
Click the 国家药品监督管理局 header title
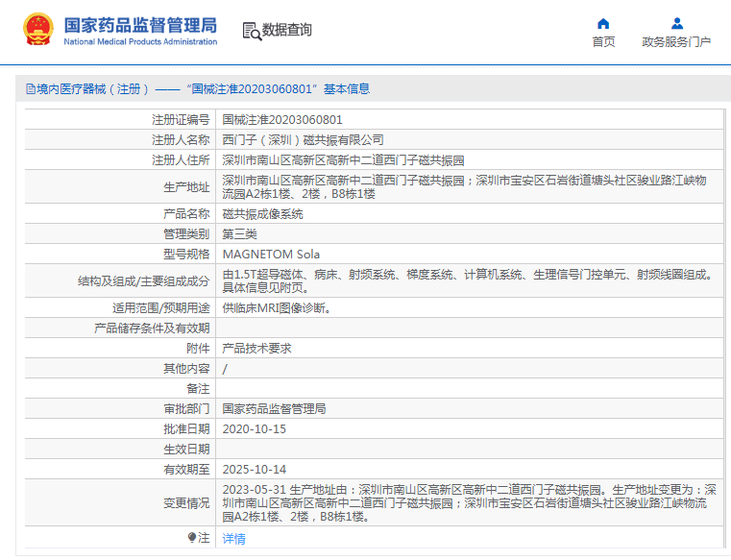click(140, 26)
